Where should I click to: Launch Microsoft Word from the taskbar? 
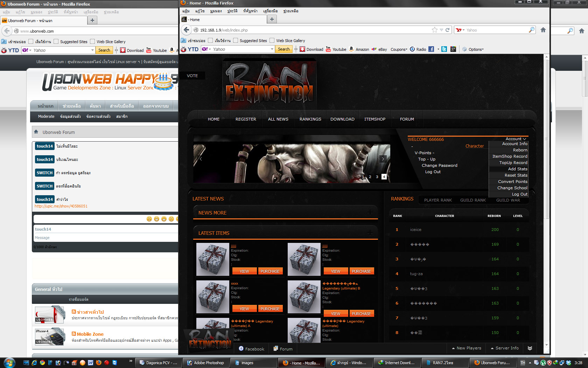pos(91,363)
